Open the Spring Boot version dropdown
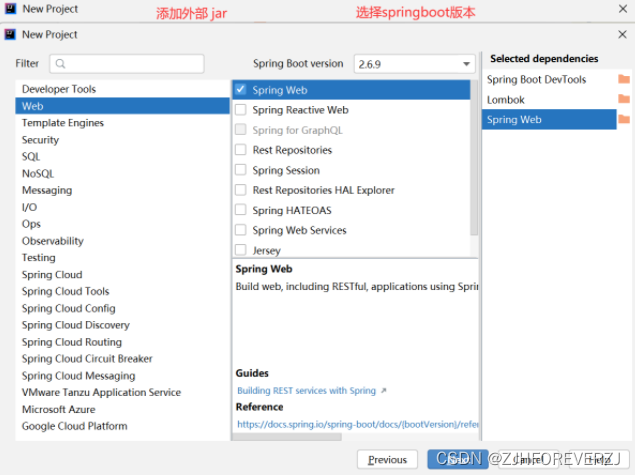 click(x=414, y=64)
